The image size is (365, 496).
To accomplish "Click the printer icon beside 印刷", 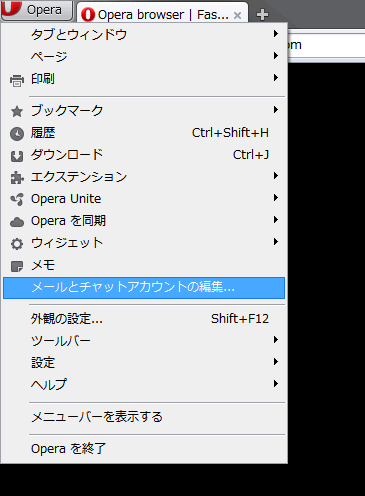I will pyautogui.click(x=17, y=81).
